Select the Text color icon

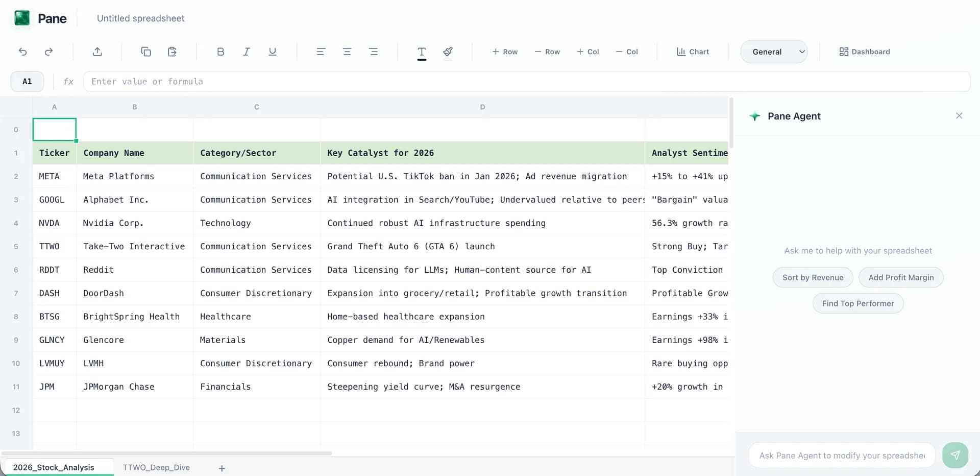click(422, 52)
